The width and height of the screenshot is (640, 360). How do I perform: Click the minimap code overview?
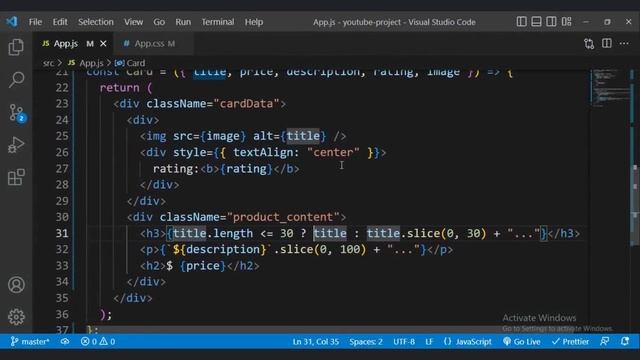(x=610, y=87)
